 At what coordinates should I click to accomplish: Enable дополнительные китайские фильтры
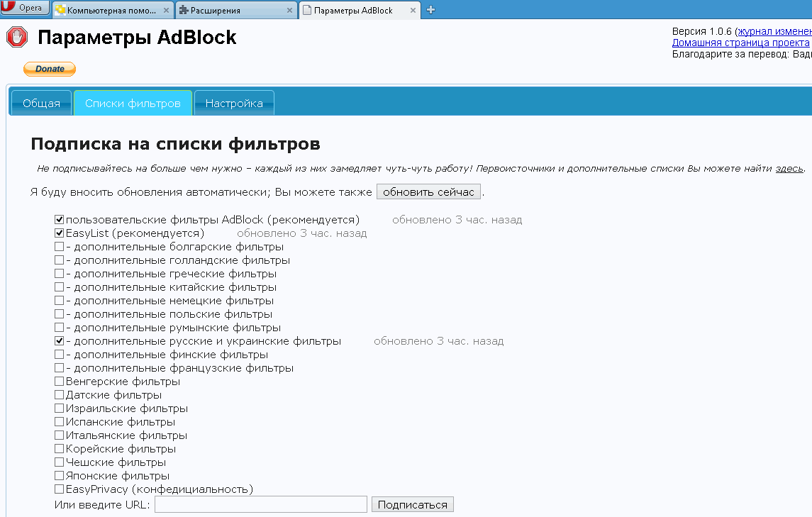60,287
